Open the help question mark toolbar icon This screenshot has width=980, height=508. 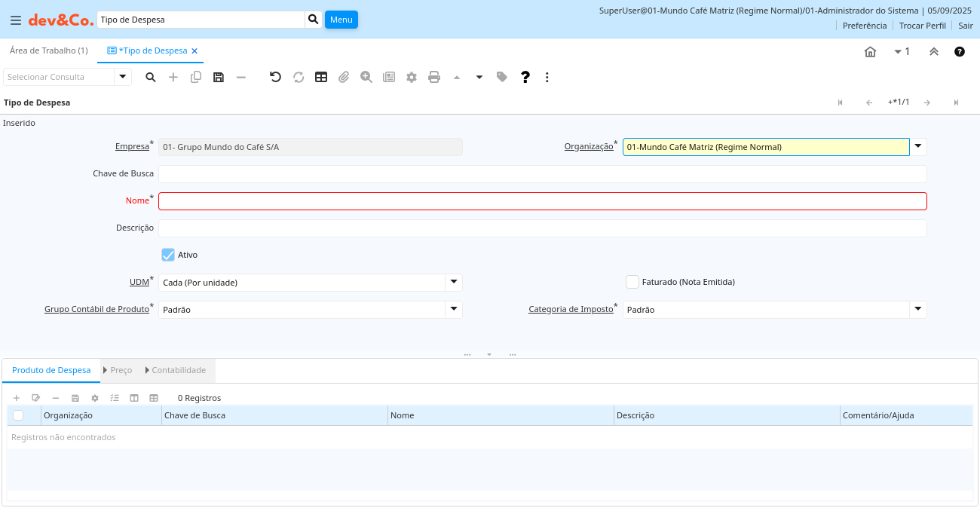click(x=525, y=77)
